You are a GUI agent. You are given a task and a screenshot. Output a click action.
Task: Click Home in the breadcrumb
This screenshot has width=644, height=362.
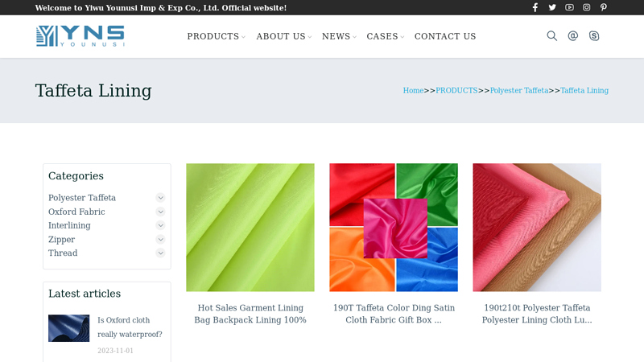coord(413,91)
